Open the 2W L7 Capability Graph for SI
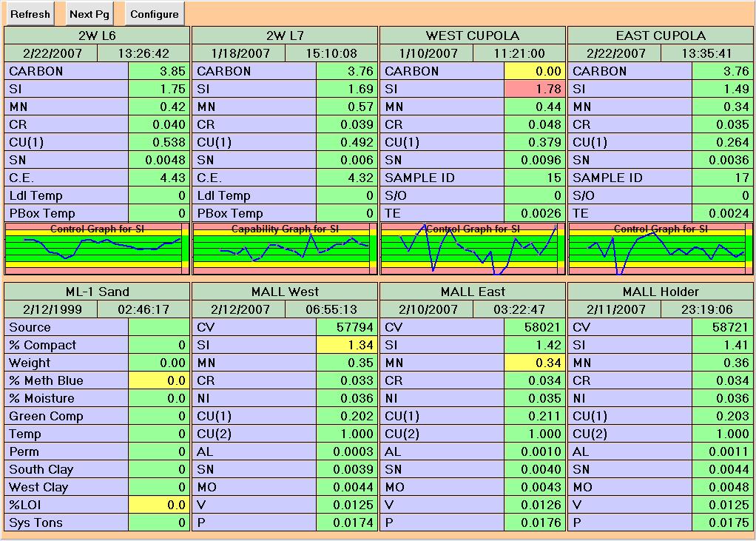The image size is (756, 541). click(x=285, y=249)
